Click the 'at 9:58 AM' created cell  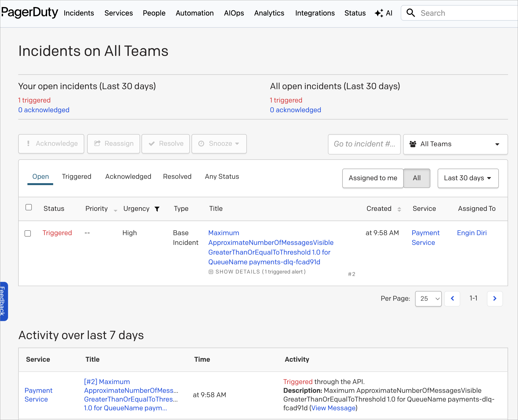pyautogui.click(x=382, y=233)
